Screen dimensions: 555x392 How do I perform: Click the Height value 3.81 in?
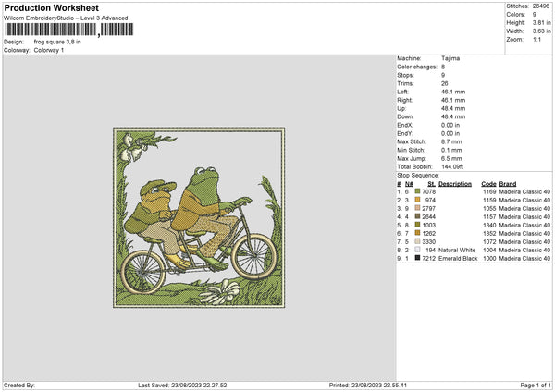[x=541, y=22]
